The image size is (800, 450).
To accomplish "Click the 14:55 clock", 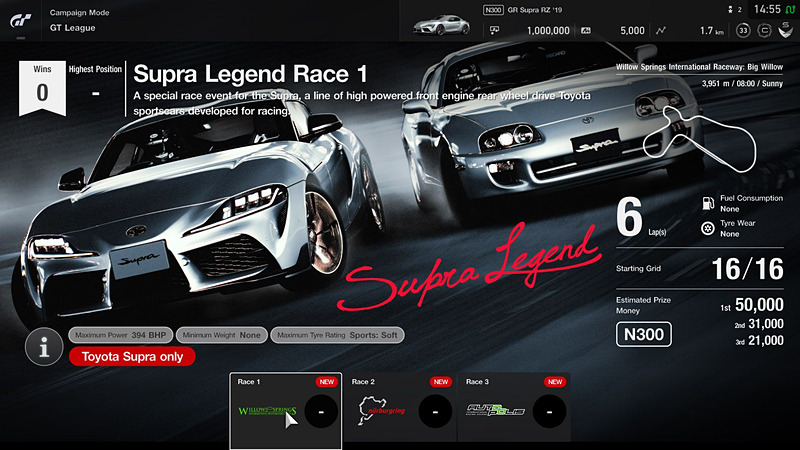I will tap(767, 9).
